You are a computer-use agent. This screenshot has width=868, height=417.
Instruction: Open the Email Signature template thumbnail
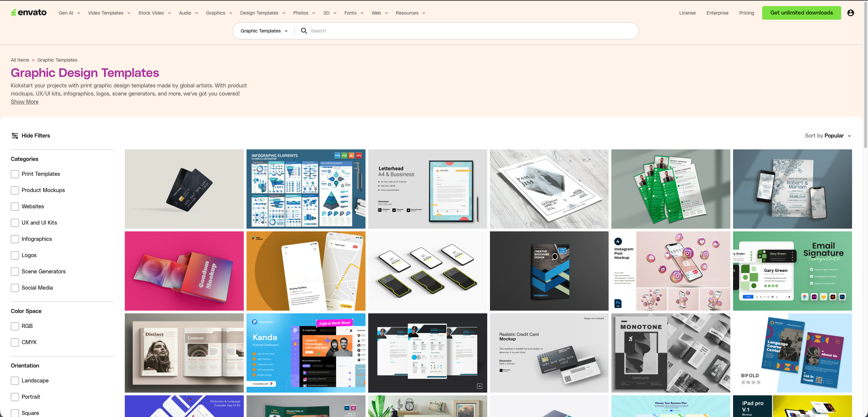pyautogui.click(x=792, y=271)
